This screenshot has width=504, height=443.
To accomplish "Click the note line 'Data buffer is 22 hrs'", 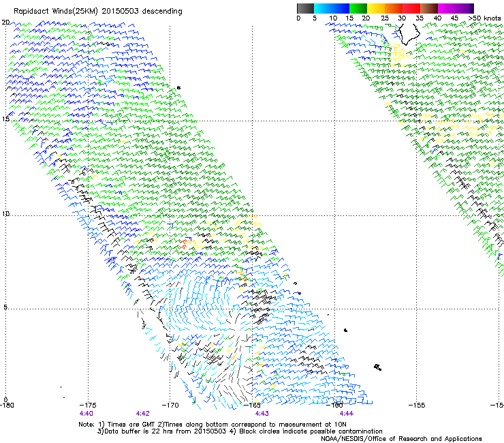I will (240, 431).
